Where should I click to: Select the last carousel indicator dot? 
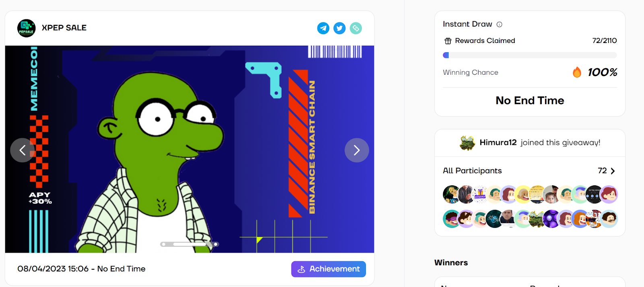point(216,244)
